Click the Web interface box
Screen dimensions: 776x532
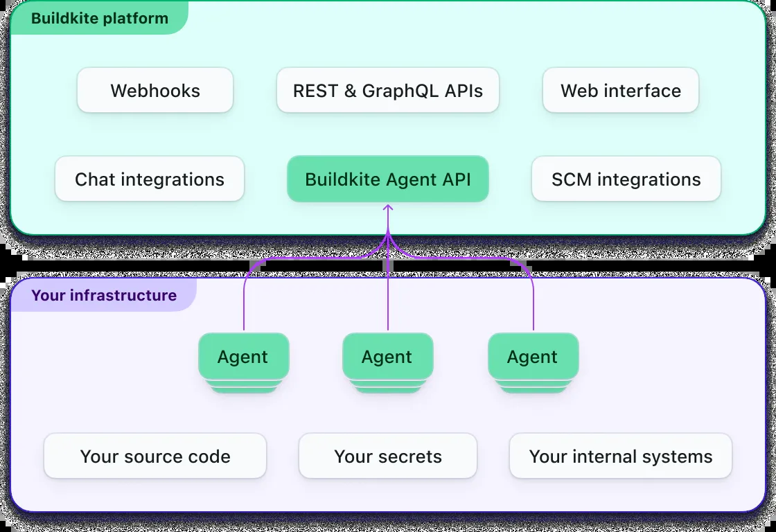[x=621, y=90]
